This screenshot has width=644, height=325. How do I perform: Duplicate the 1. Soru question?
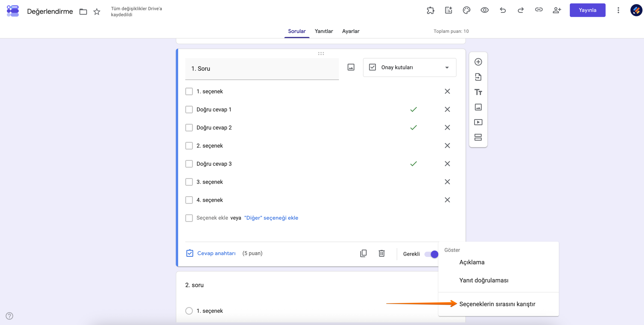point(363,253)
